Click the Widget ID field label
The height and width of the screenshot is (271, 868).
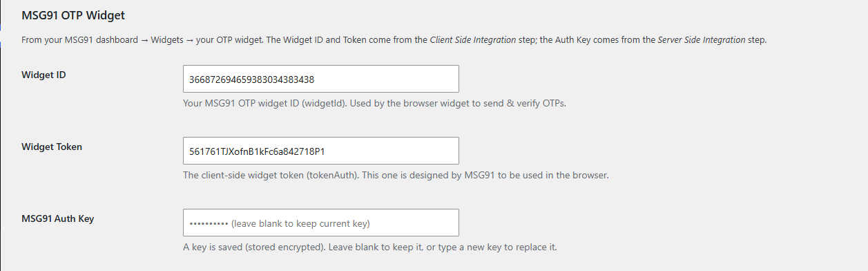point(44,75)
